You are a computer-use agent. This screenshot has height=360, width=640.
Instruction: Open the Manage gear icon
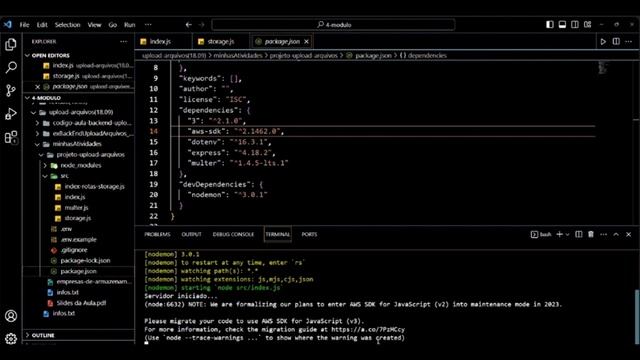pos(11,339)
